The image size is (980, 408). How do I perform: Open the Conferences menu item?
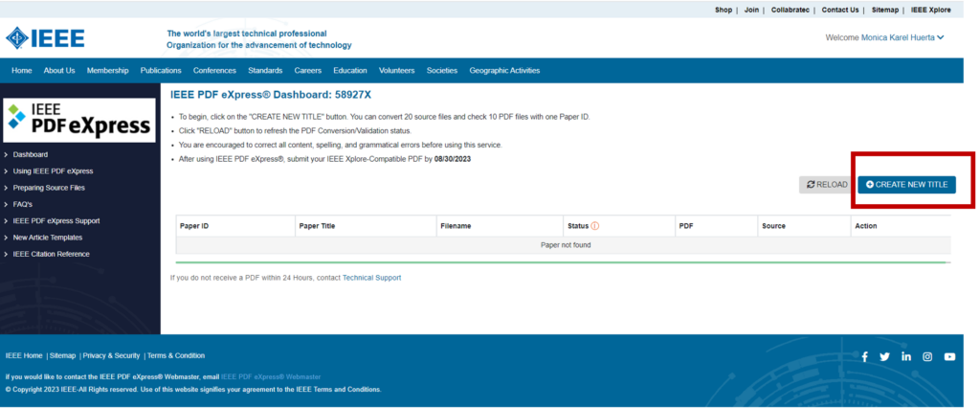[x=214, y=71]
